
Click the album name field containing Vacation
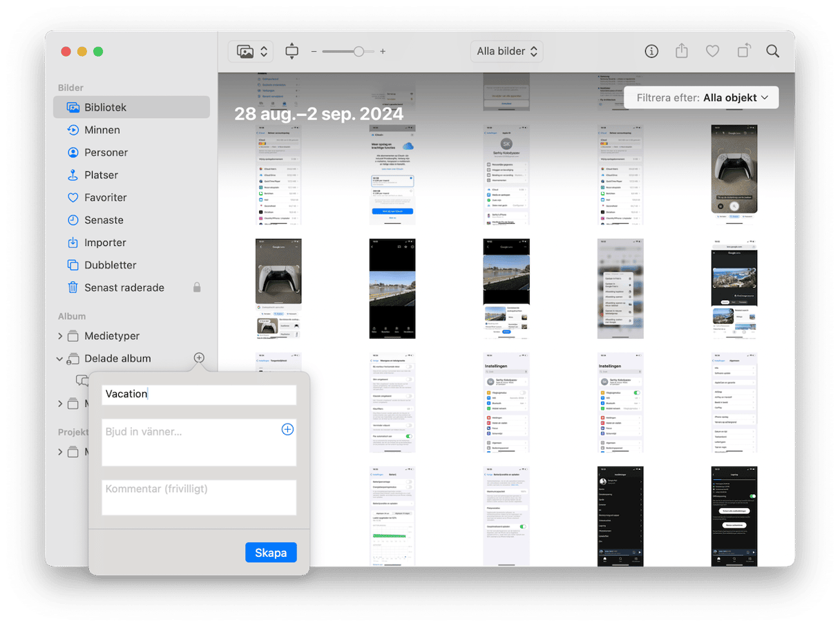click(x=199, y=395)
